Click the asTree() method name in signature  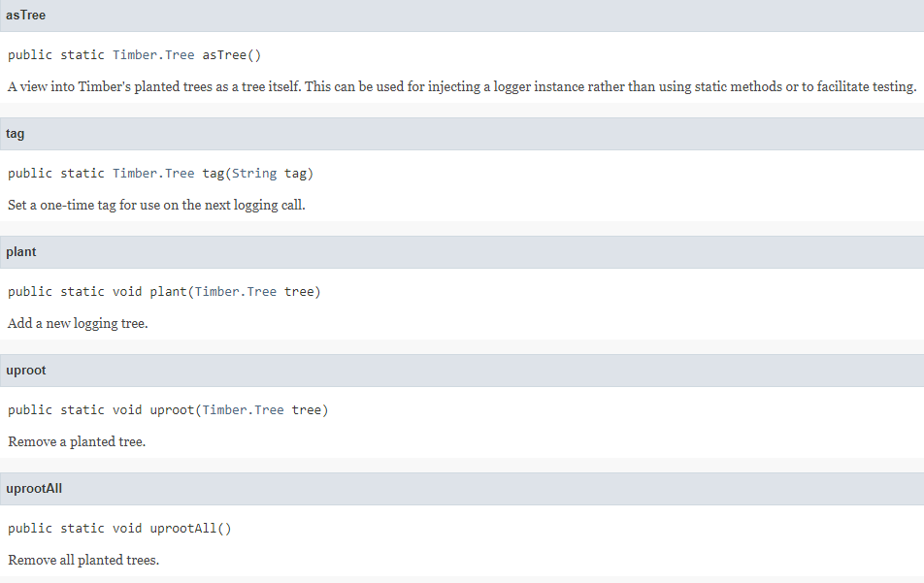231,55
